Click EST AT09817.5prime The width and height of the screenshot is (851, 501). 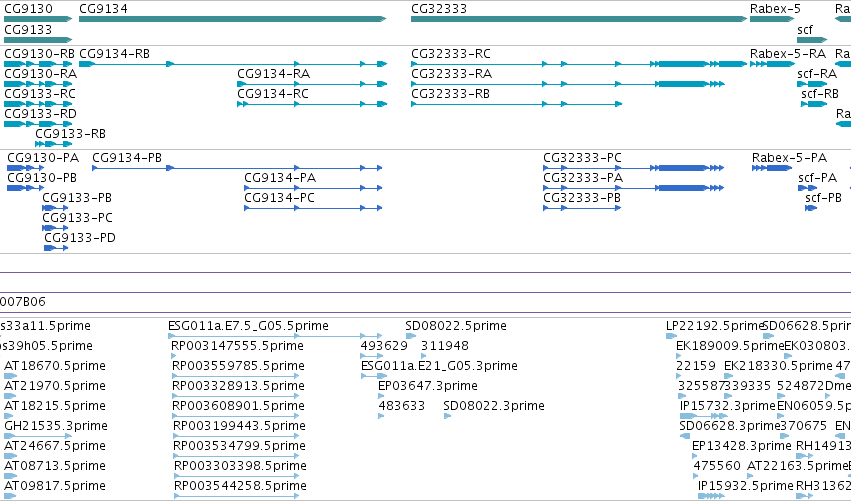(55, 486)
